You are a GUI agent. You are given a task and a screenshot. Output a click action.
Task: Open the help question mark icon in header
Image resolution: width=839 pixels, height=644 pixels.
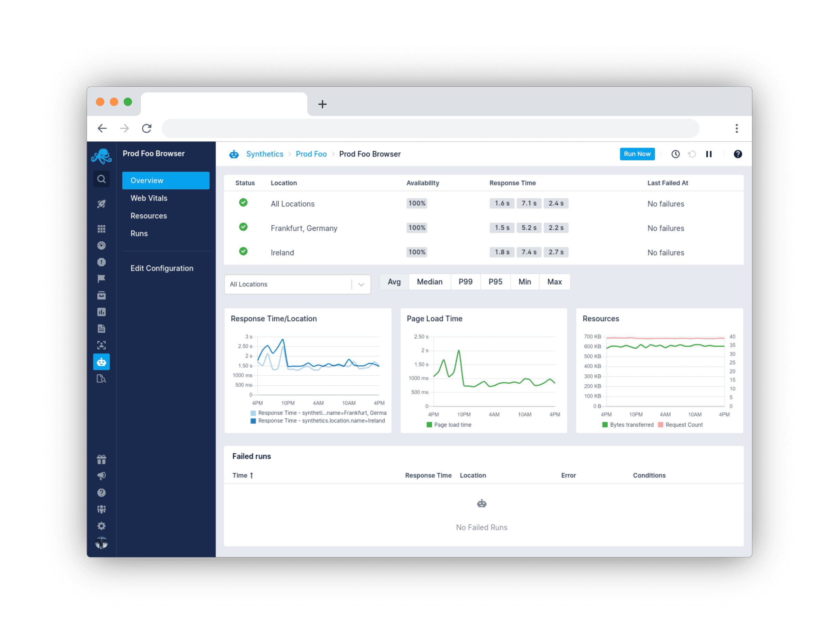coord(738,154)
